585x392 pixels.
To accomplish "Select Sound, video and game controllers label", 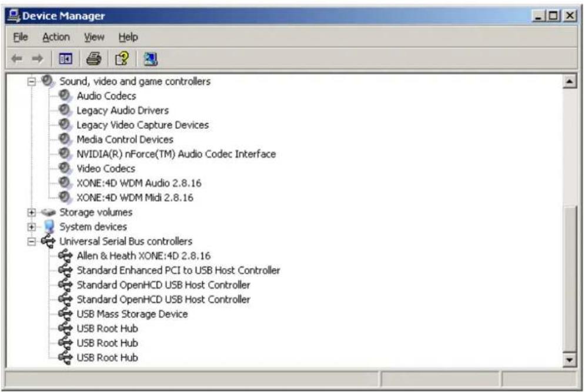I will 135,81.
